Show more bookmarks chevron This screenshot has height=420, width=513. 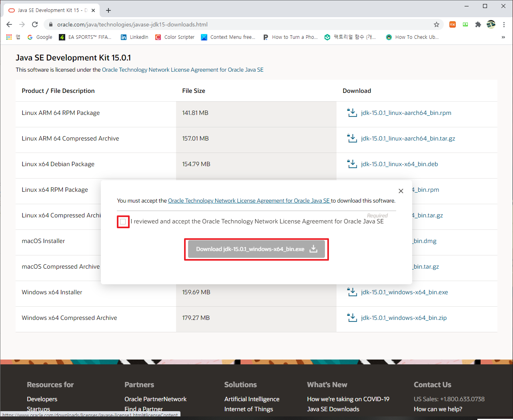pyautogui.click(x=503, y=37)
